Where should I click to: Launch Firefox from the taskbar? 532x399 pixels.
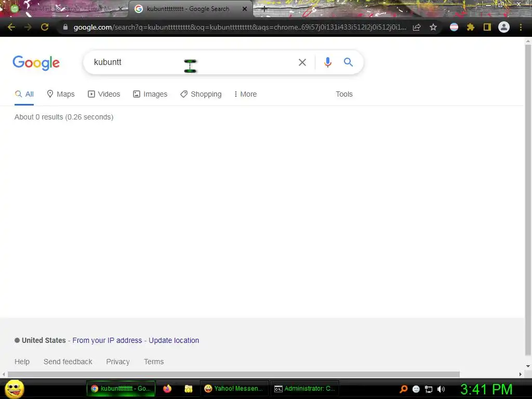(x=167, y=389)
